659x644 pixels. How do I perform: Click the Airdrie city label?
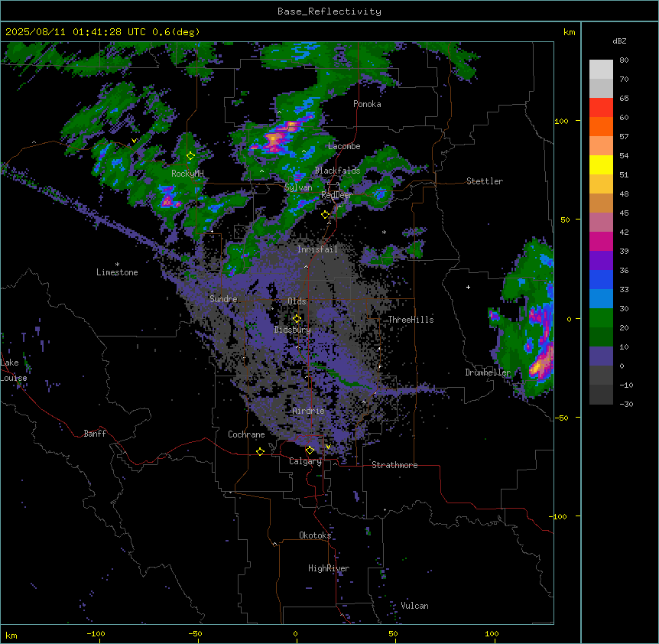click(x=308, y=411)
